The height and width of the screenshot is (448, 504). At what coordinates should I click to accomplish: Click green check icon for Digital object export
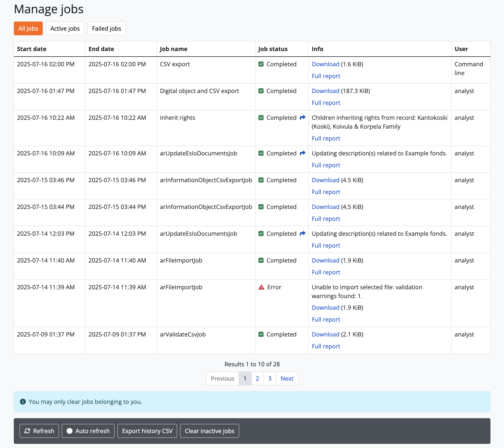click(261, 91)
